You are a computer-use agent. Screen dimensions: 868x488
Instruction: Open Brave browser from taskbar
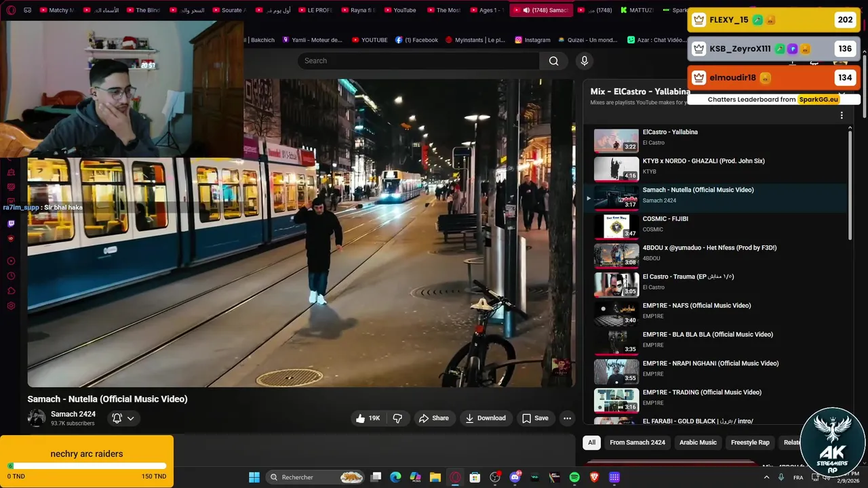(x=595, y=477)
